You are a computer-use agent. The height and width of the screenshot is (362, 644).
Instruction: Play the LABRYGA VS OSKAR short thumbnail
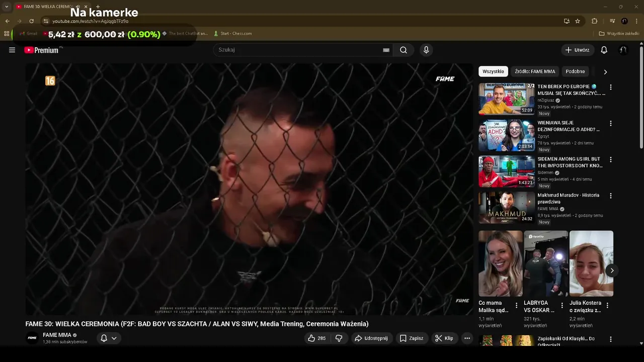pyautogui.click(x=546, y=263)
